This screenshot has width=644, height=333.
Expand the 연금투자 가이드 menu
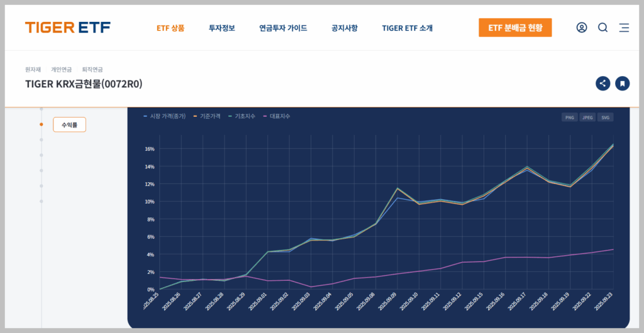pos(283,28)
